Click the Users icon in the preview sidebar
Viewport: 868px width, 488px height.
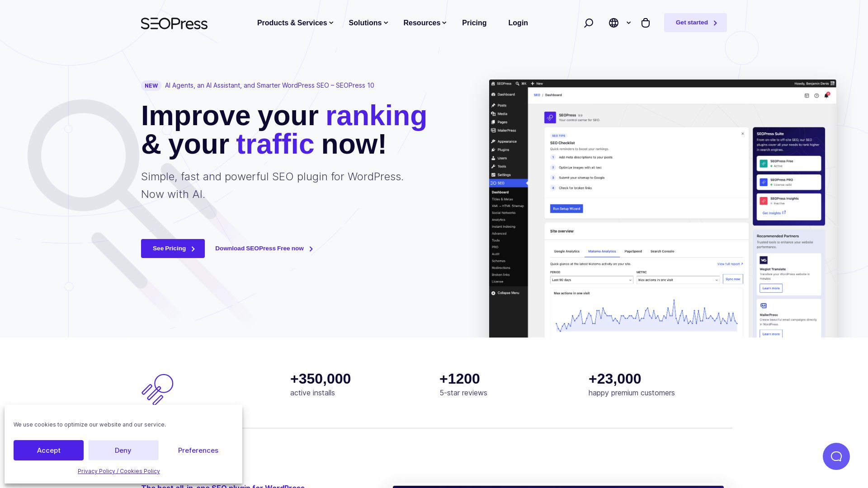tap(493, 158)
